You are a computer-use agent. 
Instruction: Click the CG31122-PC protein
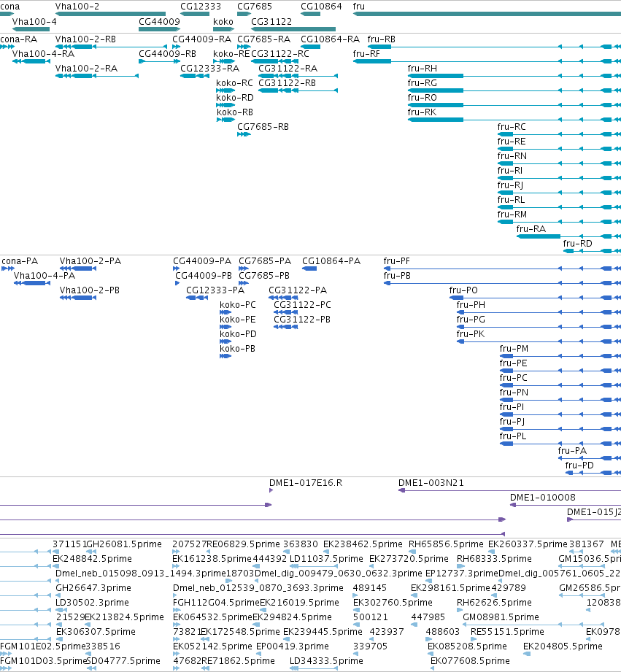pyautogui.click(x=286, y=312)
